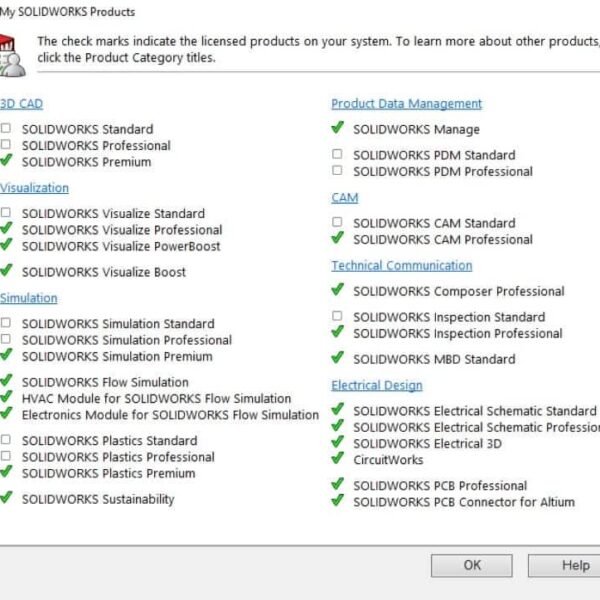
Task: Click the check mark next to CircuitWorks
Action: tap(338, 459)
